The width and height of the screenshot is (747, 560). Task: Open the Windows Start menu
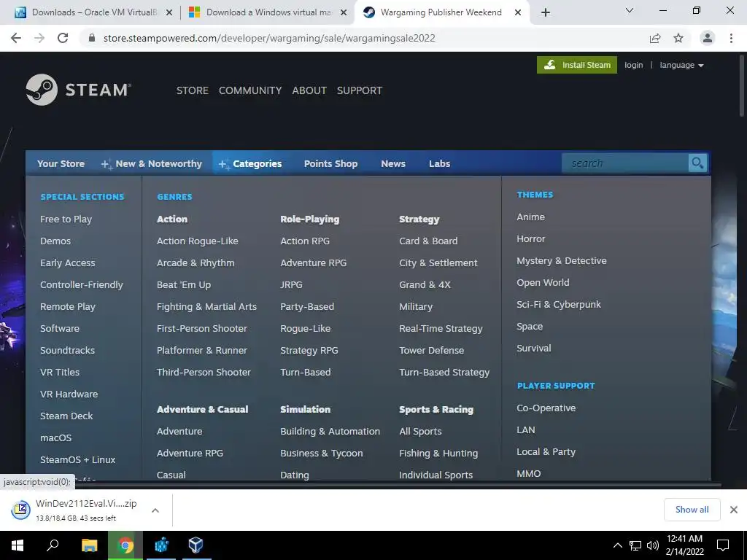pyautogui.click(x=18, y=545)
